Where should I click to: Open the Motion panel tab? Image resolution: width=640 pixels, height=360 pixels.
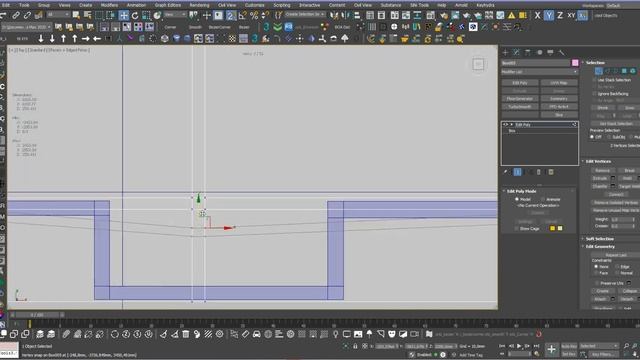tap(540, 52)
